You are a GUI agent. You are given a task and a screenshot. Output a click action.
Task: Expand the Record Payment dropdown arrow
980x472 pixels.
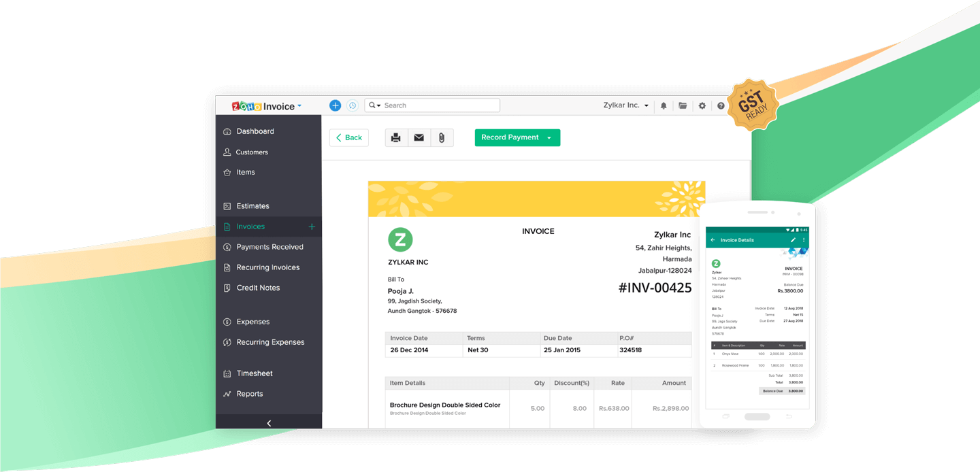tap(549, 137)
